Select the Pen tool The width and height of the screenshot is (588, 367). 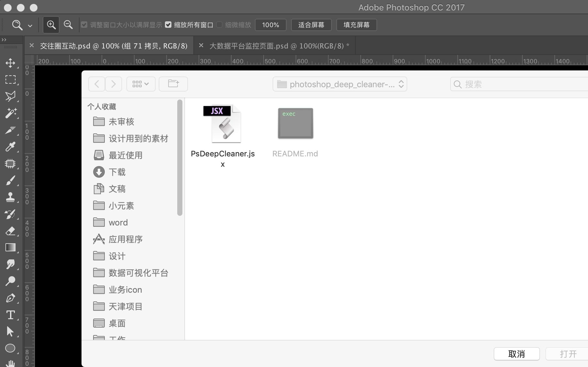pyautogui.click(x=11, y=298)
